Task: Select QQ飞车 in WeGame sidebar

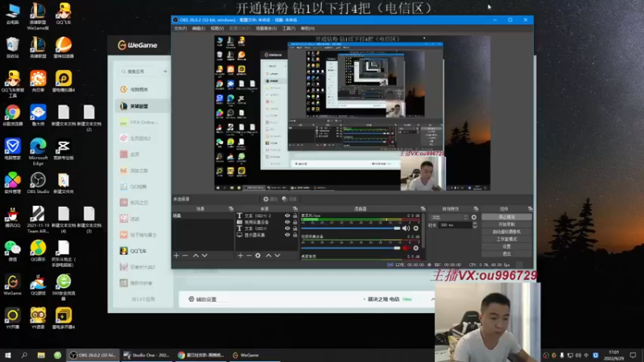Action: (142, 251)
